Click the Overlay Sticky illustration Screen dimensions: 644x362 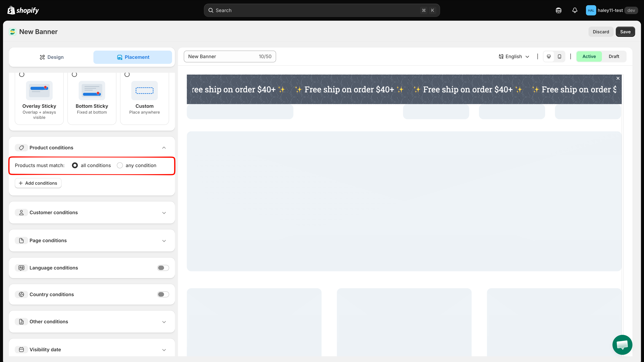[x=39, y=90]
